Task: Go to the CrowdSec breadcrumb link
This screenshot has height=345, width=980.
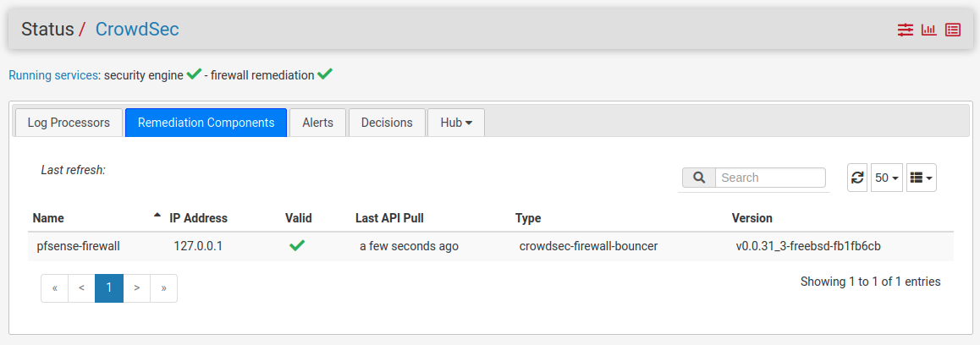Action: tap(137, 29)
